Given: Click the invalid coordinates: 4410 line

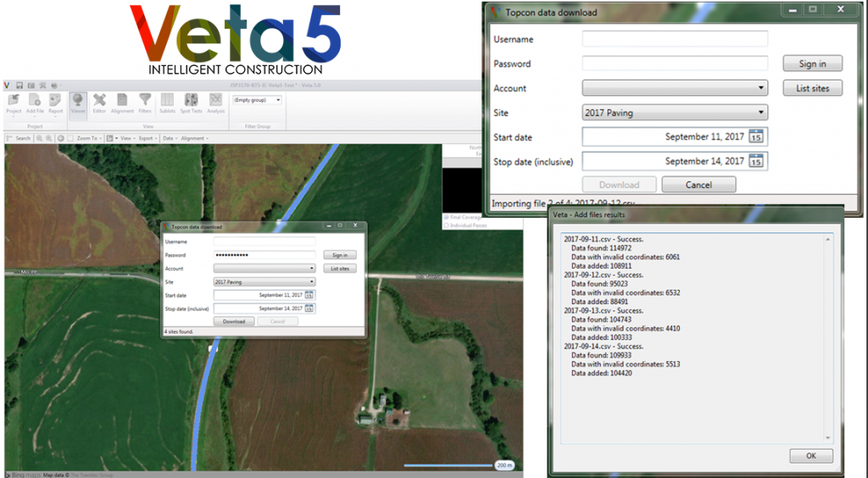Looking at the screenshot, I should 626,329.
